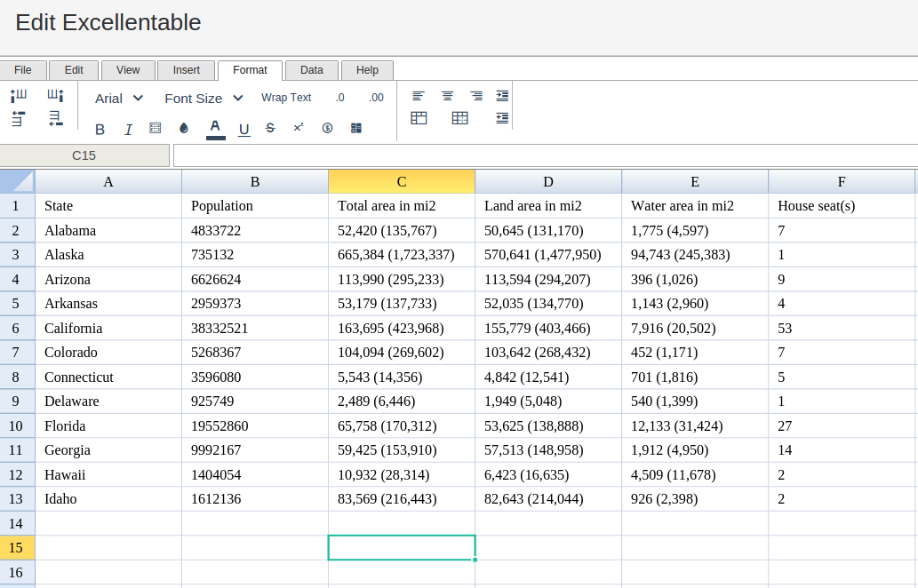
Task: Click the .00 decimal places button
Action: [376, 98]
